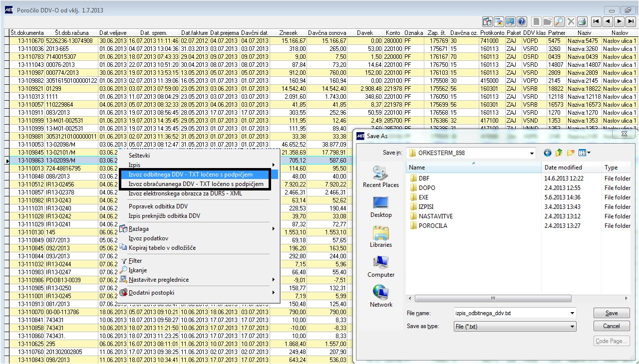Viewport: 639px width, 364px height.
Task: Expand the Dodatni postopki submenu
Action: 151,293
